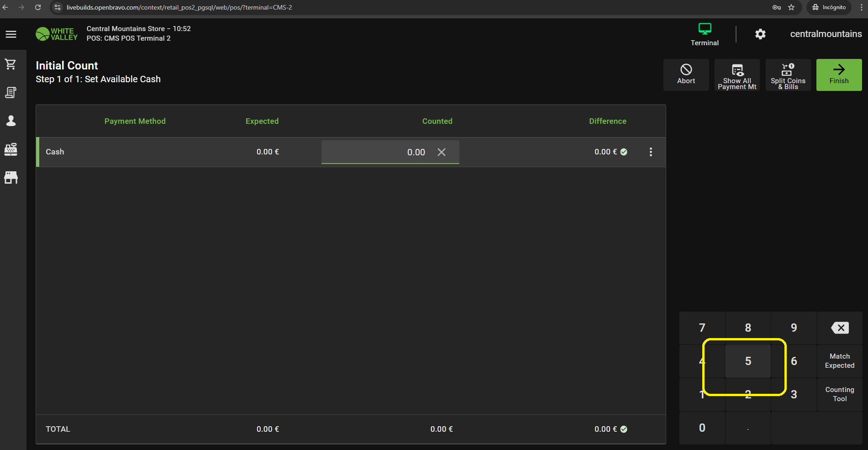Open the Cash row three-dot options
The image size is (868, 450).
pos(651,152)
